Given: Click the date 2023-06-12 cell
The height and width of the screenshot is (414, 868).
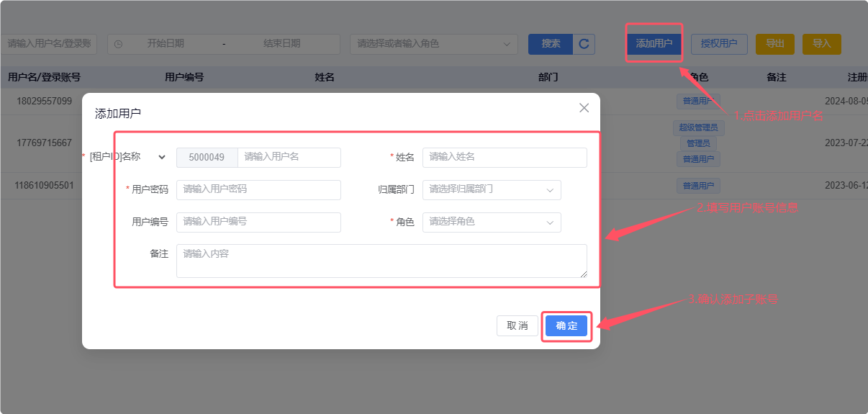Looking at the screenshot, I should [846, 186].
